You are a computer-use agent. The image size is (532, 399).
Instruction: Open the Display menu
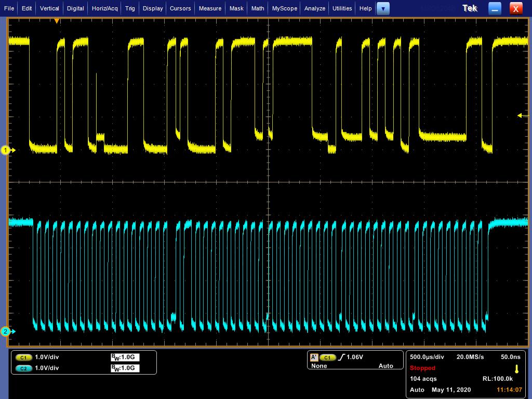tap(153, 8)
